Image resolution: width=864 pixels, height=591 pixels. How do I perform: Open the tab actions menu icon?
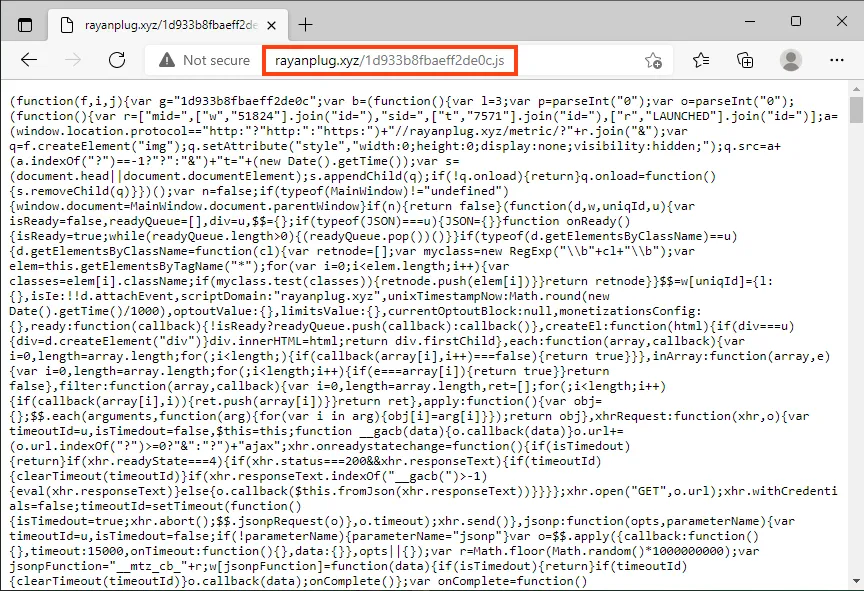click(25, 25)
